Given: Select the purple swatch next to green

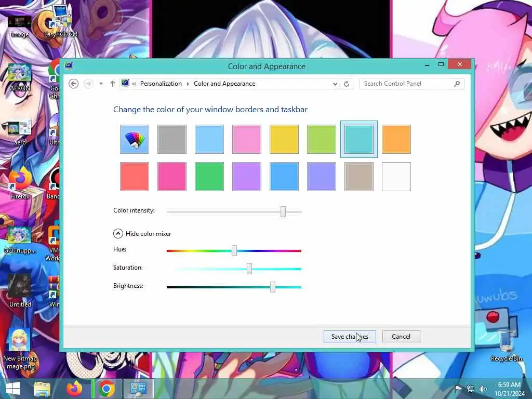Looking at the screenshot, I should [247, 177].
